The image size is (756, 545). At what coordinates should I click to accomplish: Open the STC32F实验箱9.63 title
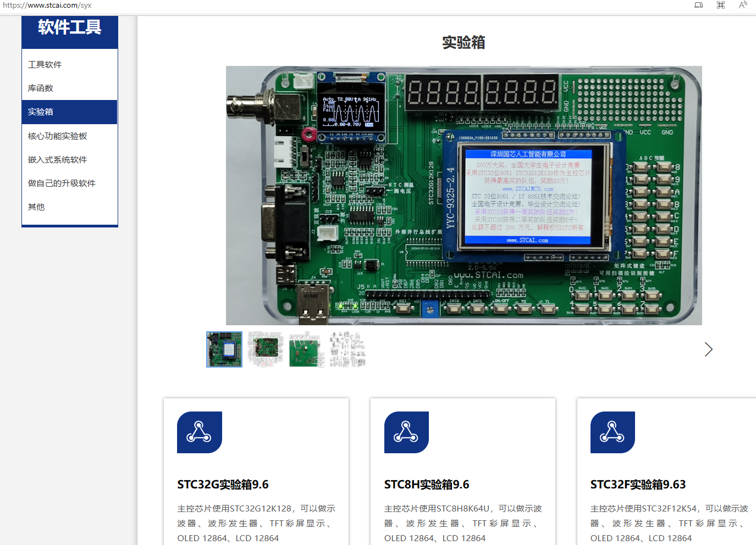click(638, 485)
